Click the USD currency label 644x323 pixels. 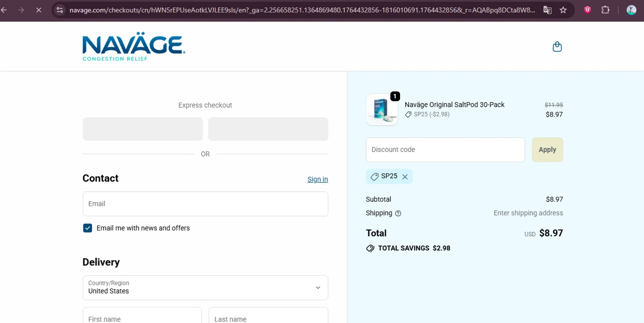click(530, 235)
